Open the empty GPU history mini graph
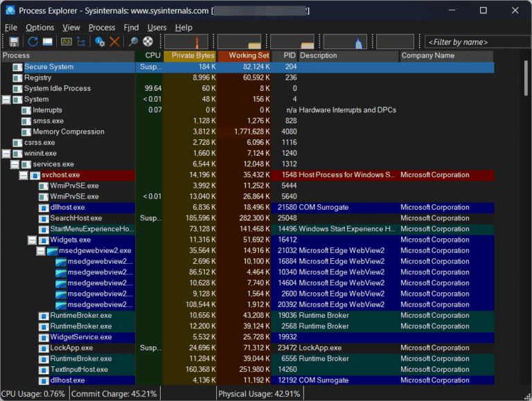Viewport: 532px width, 401px height. (396, 42)
